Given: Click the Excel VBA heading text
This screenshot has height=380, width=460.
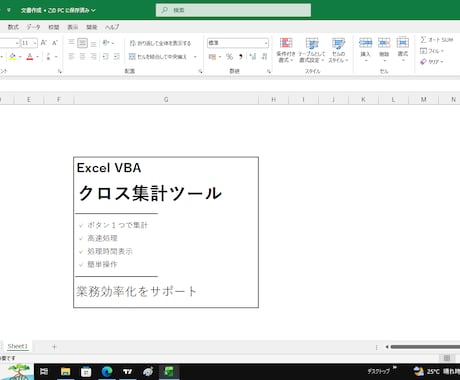Looking at the screenshot, I should point(109,168).
